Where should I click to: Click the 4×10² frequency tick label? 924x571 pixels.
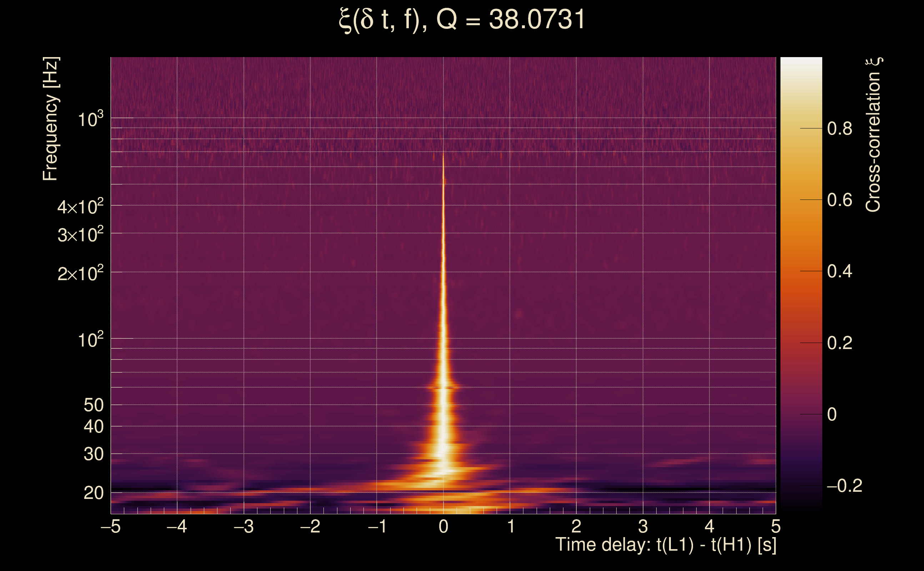tap(80, 207)
